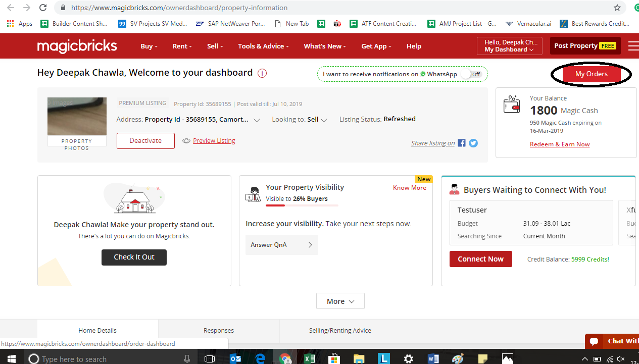Viewport: 639px width, 364px height.
Task: Click the My Orders button
Action: pyautogui.click(x=591, y=74)
